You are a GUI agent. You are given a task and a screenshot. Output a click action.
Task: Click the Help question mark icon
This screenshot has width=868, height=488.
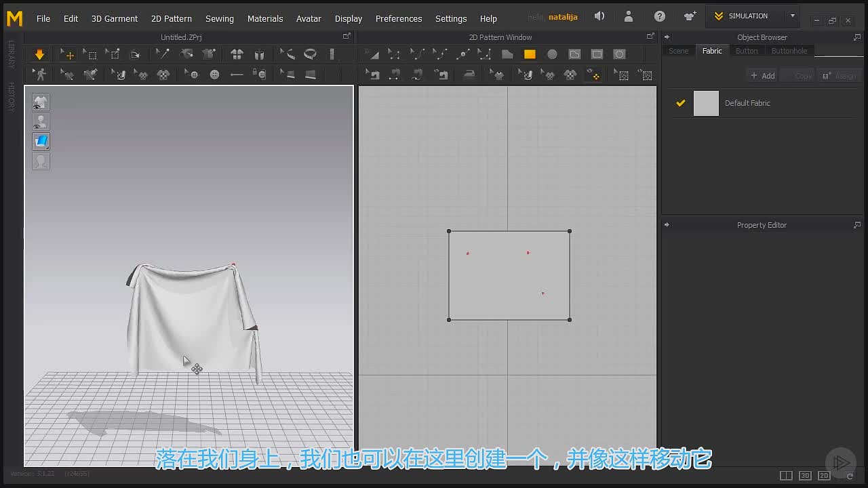pyautogui.click(x=660, y=16)
